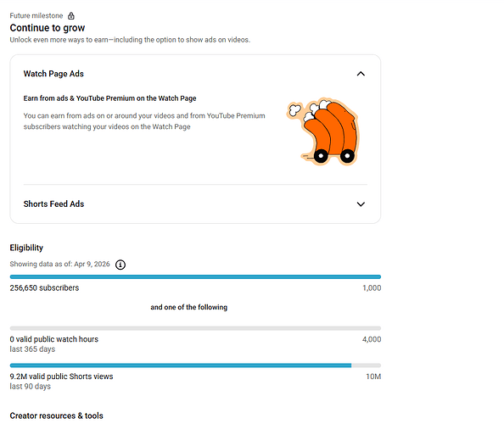
Task: Open the info icon next to data date
Action: point(120,265)
